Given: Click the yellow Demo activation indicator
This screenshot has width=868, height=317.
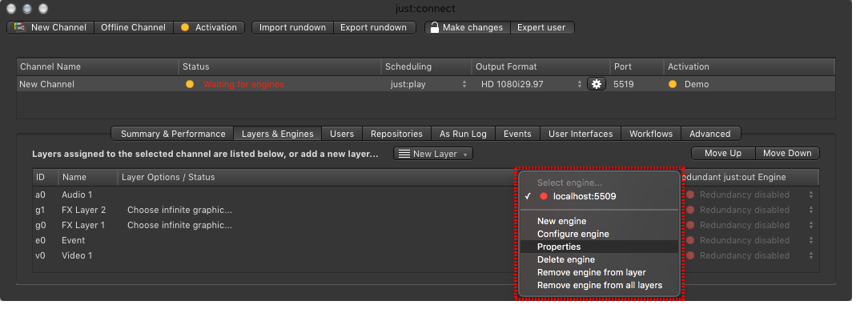Looking at the screenshot, I should [673, 84].
